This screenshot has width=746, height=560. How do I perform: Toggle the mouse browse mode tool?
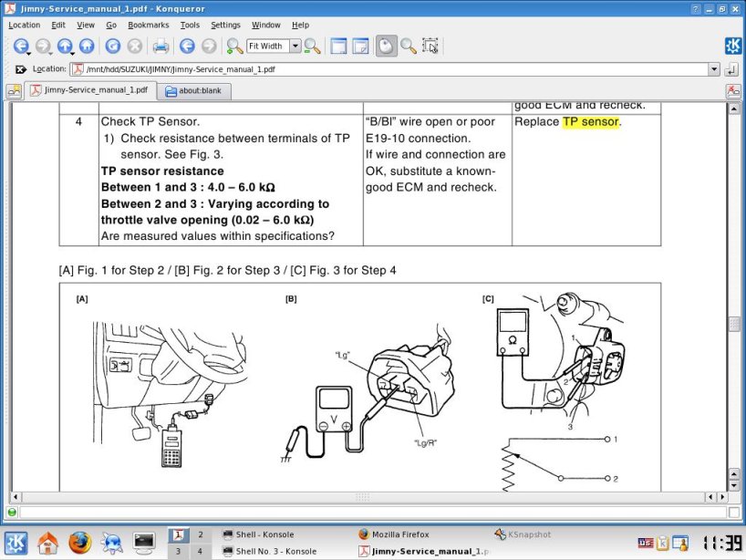coord(386,46)
